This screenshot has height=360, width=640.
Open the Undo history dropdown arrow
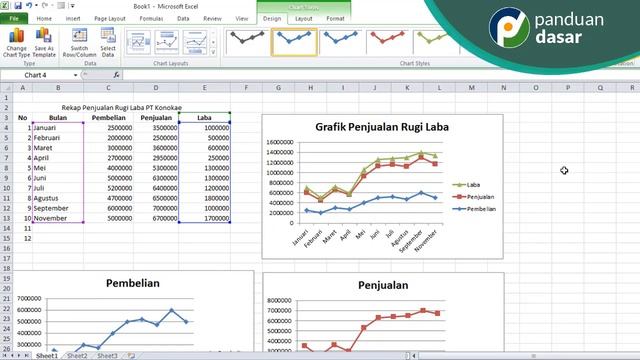click(x=36, y=6)
